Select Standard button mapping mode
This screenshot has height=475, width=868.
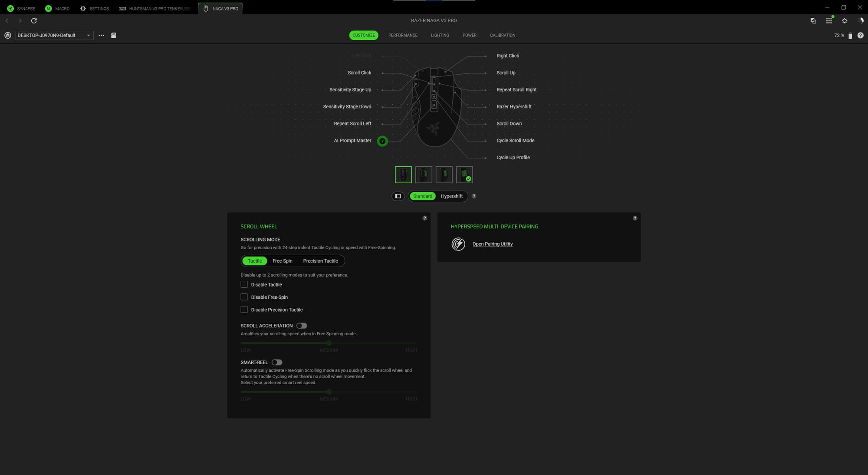point(423,196)
